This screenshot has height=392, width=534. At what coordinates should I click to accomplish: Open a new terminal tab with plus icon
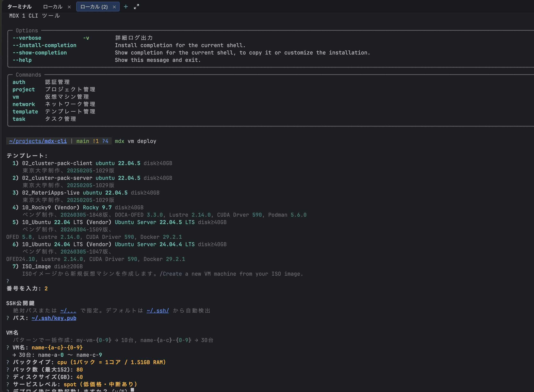click(x=126, y=7)
